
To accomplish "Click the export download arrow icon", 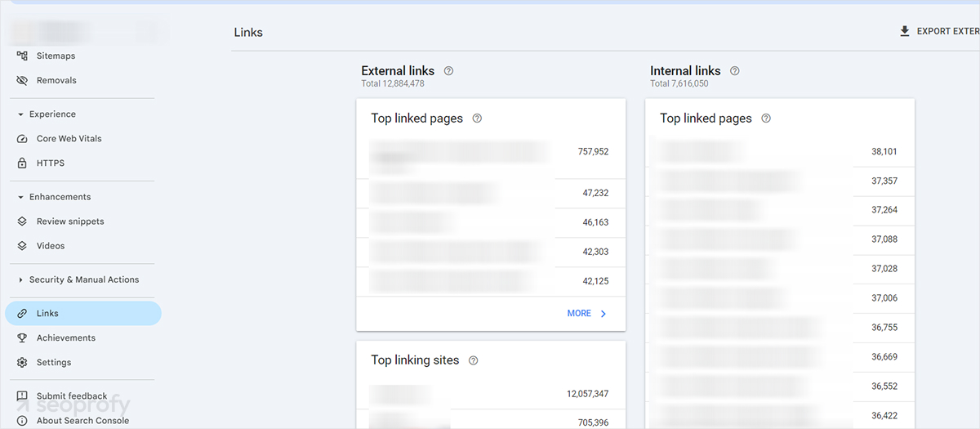I will 904,31.
